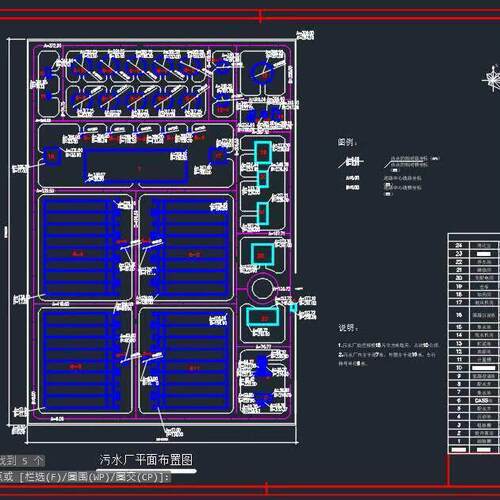Click table number cell 23

pos(459,254)
